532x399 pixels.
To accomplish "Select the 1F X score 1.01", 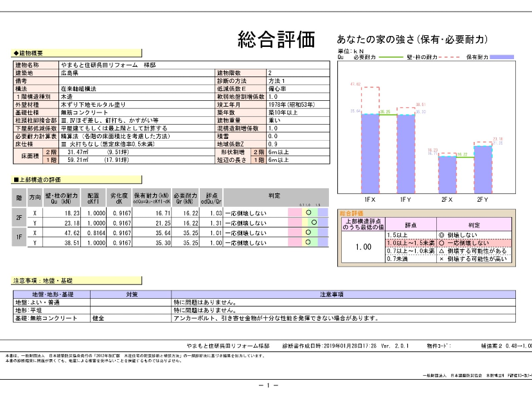I will (216, 233).
